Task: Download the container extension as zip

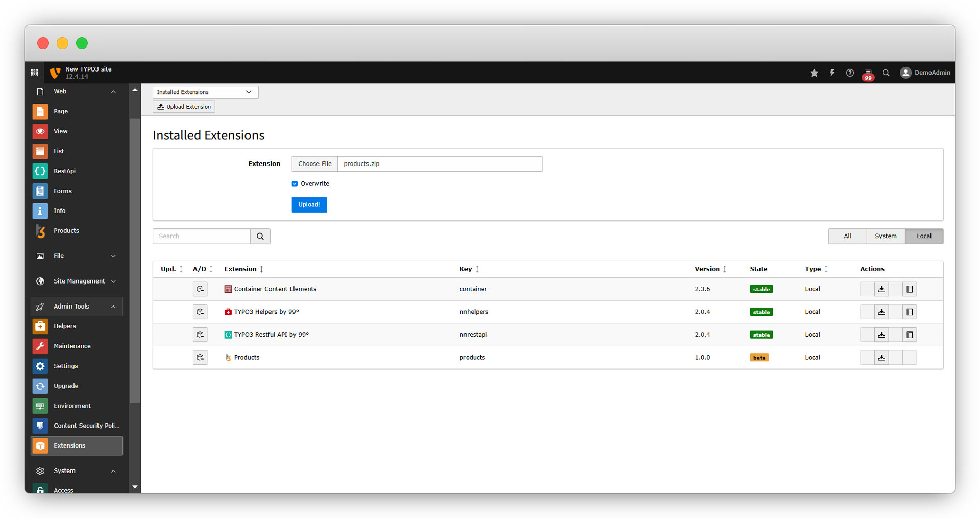Action: click(x=881, y=289)
